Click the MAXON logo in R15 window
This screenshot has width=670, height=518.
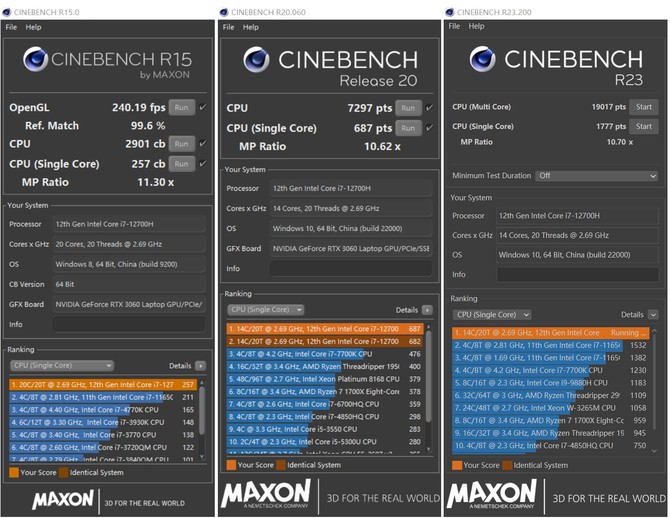pyautogui.click(x=63, y=500)
